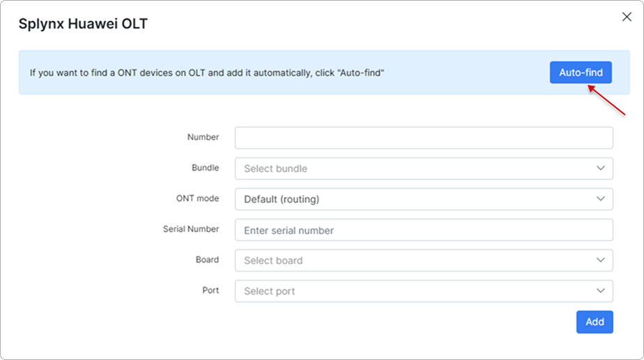This screenshot has width=644, height=360.
Task: Click the Splynx Huawei OLT title
Action: (83, 24)
